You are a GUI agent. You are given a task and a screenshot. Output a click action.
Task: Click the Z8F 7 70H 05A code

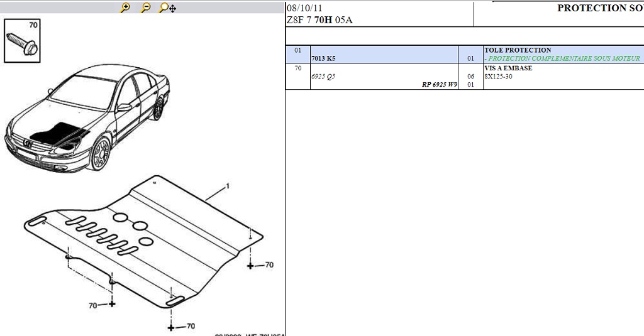tap(319, 20)
